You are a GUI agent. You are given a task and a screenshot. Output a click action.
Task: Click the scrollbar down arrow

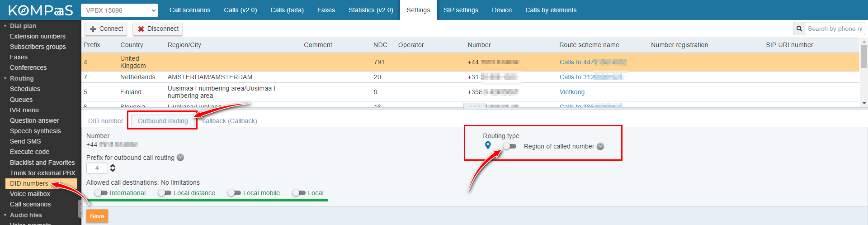(864, 103)
